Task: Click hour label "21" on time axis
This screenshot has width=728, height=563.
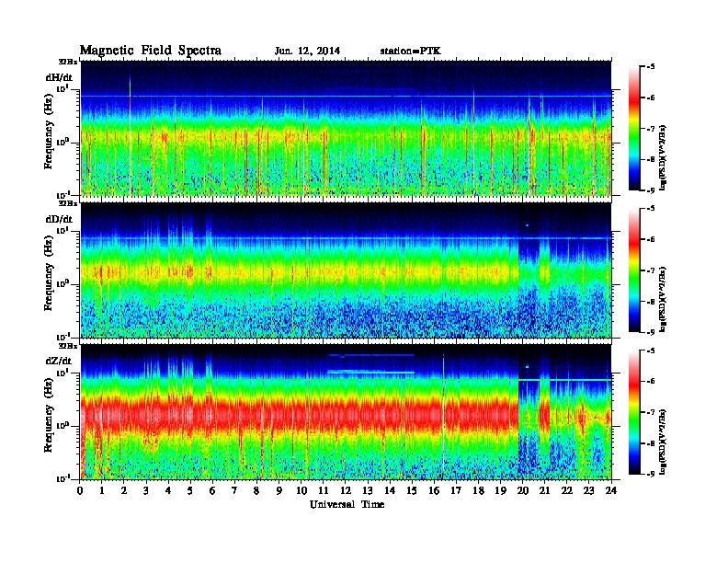Action: coord(544,490)
